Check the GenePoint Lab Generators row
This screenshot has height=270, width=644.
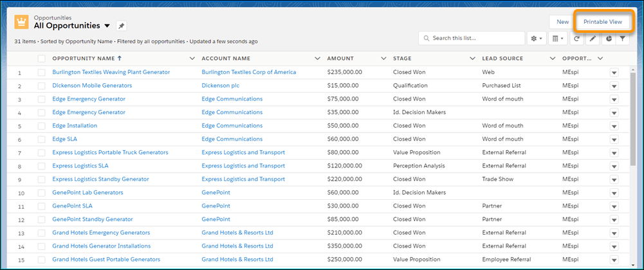point(41,193)
